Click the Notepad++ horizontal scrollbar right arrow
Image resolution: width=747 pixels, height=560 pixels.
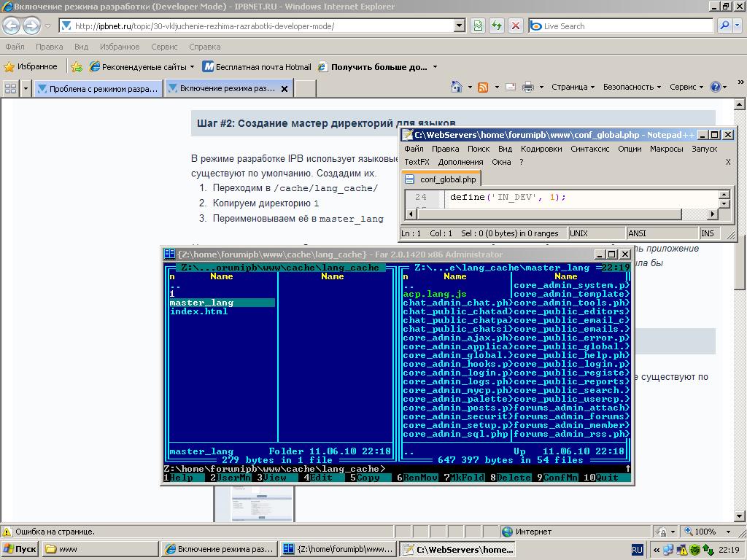(712, 214)
